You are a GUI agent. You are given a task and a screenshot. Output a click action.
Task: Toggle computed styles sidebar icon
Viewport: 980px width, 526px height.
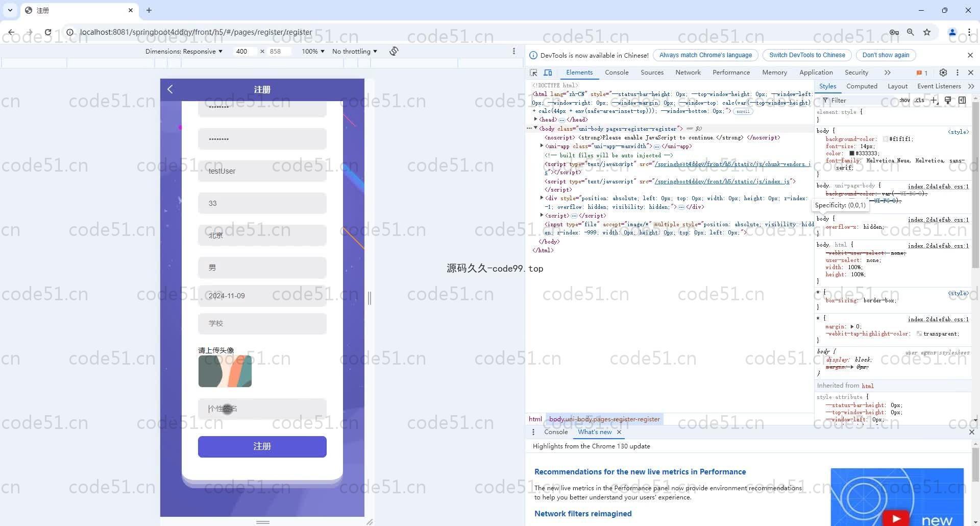point(962,101)
